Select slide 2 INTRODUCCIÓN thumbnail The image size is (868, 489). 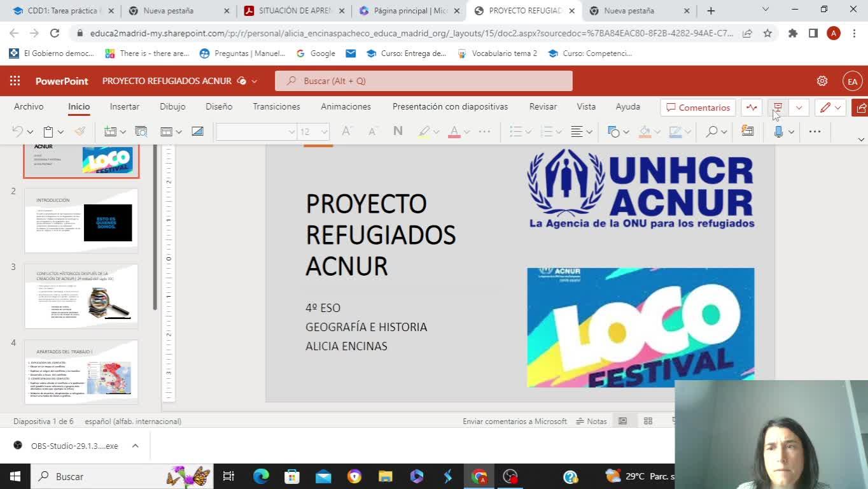tap(81, 221)
